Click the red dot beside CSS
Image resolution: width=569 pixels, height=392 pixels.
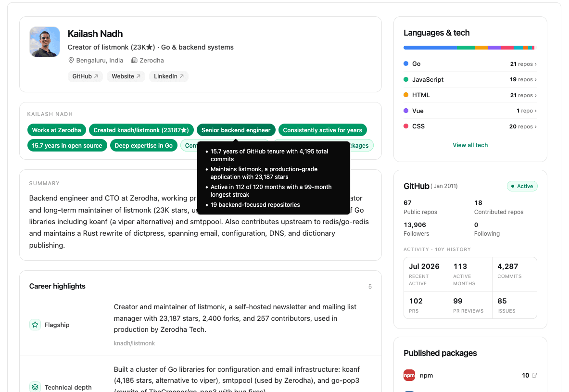click(406, 126)
